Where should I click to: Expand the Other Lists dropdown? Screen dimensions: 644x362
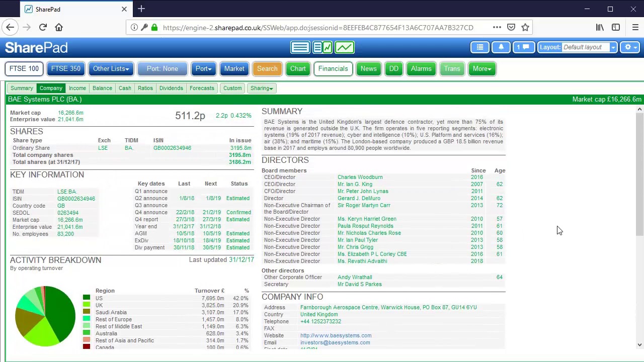pyautogui.click(x=111, y=69)
